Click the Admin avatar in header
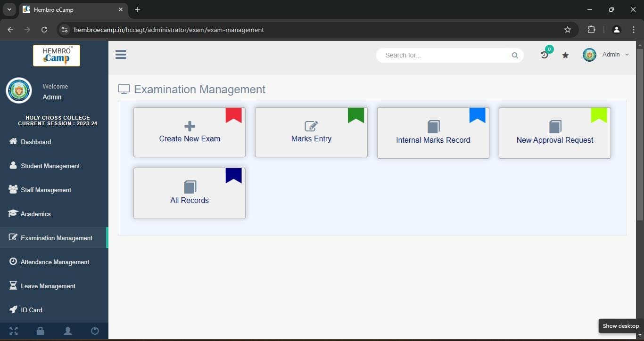This screenshot has height=341, width=644. pyautogui.click(x=589, y=55)
